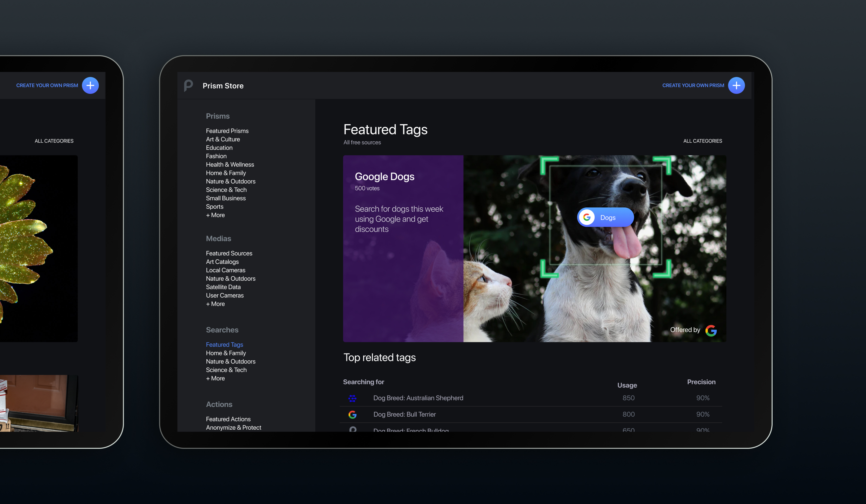Select Featured Actions under Actions

click(x=228, y=419)
